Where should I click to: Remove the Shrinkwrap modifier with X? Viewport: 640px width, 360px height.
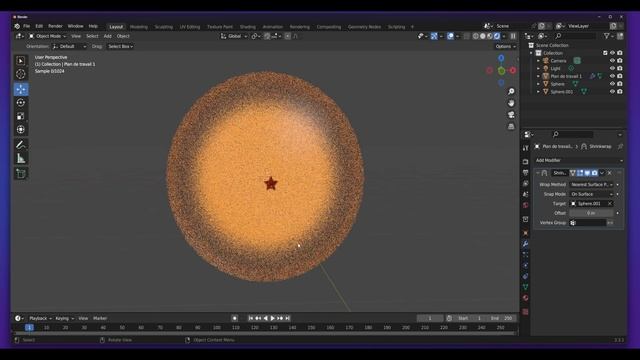[x=610, y=173]
